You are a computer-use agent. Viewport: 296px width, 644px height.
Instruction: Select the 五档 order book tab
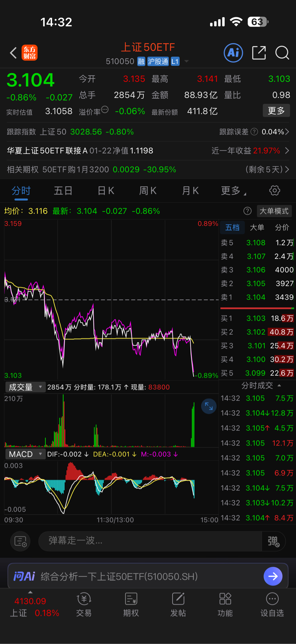232,228
